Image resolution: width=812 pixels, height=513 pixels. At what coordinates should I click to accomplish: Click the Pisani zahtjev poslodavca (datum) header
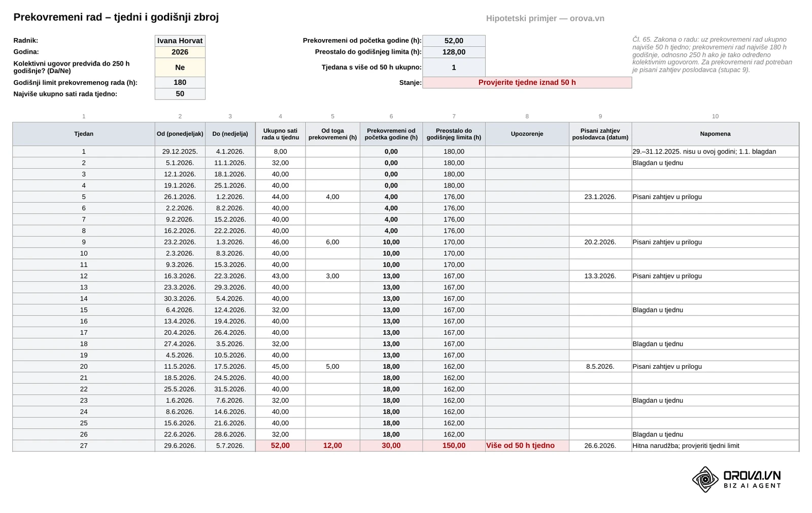600,134
